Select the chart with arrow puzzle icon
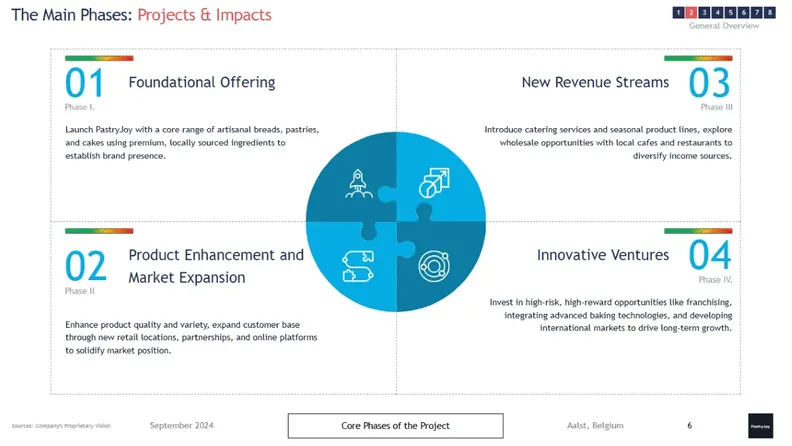This screenshot has width=792, height=446. coord(434,183)
